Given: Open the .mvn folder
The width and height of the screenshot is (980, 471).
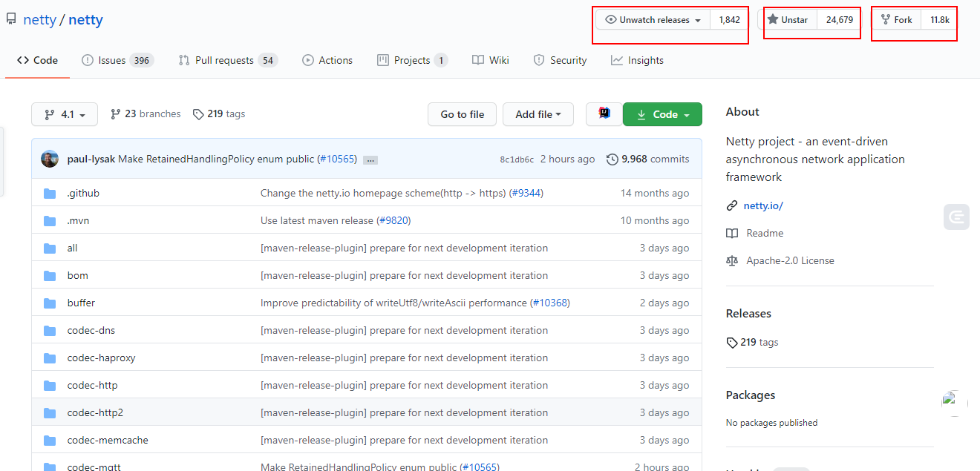Looking at the screenshot, I should [78, 220].
